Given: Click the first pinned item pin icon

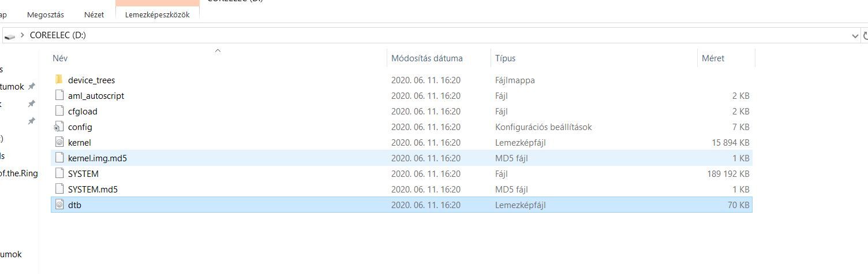Looking at the screenshot, I should tap(32, 87).
